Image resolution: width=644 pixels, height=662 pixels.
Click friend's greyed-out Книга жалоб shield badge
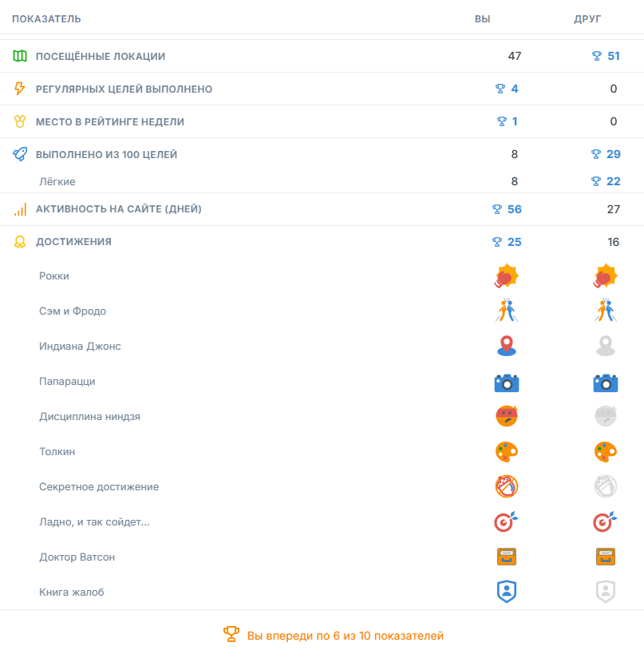(x=606, y=592)
